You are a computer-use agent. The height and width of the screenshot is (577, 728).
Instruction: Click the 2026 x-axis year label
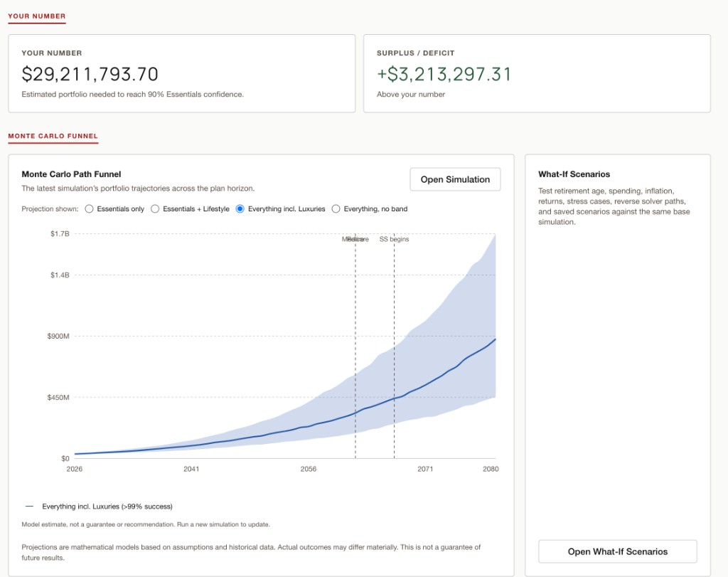pos(74,469)
